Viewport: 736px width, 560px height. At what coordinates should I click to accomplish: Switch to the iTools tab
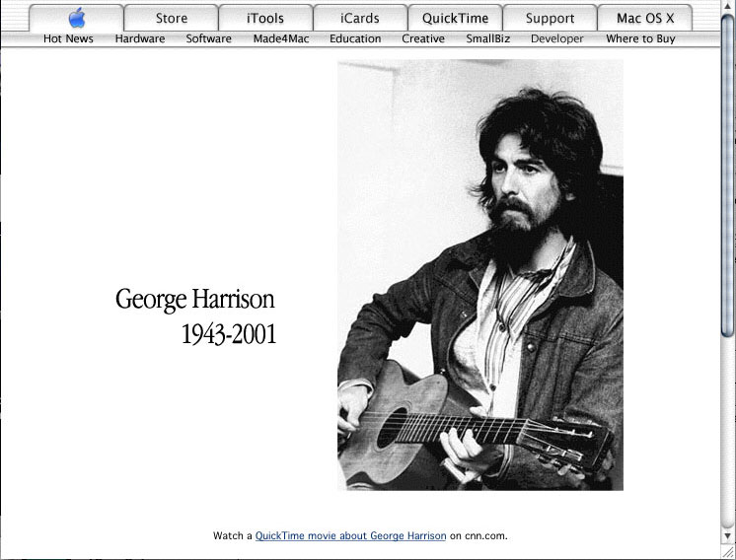(265, 18)
